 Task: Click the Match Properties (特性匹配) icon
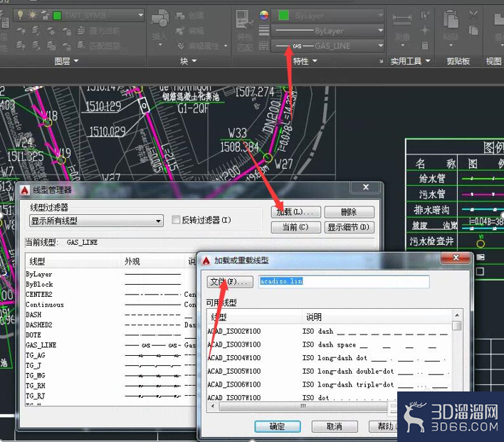(244, 19)
